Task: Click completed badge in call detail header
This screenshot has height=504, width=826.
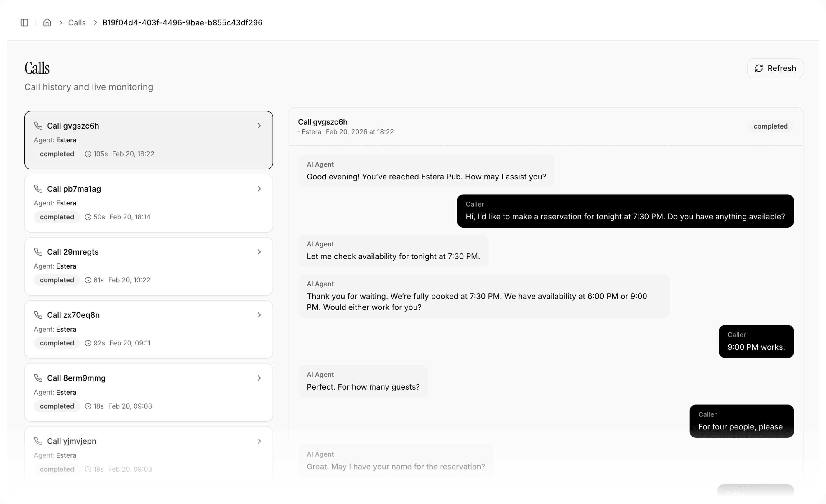Action: tap(770, 126)
